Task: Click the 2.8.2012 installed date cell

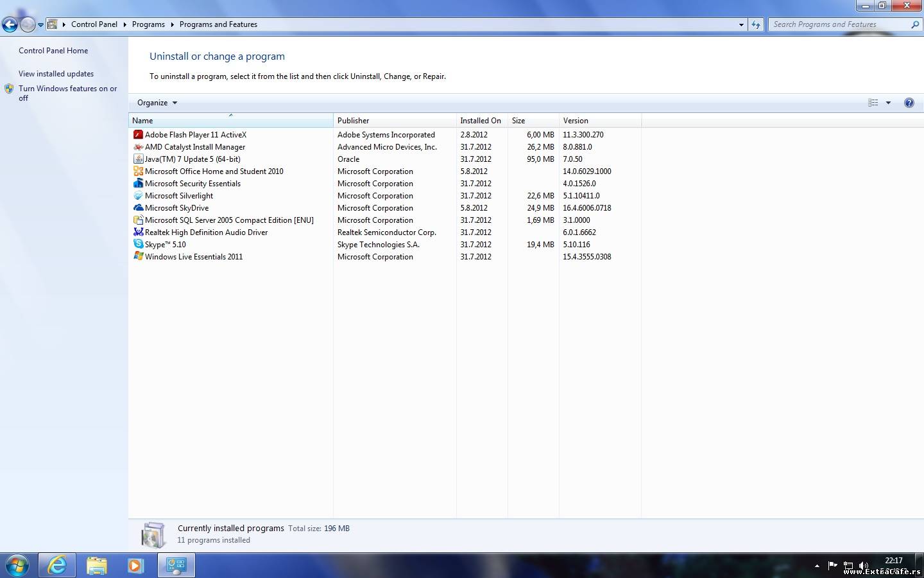Action: pyautogui.click(x=474, y=135)
